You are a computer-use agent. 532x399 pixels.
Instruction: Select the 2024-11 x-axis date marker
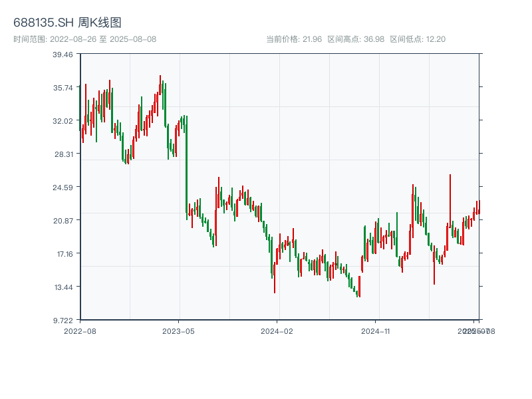tap(376, 331)
